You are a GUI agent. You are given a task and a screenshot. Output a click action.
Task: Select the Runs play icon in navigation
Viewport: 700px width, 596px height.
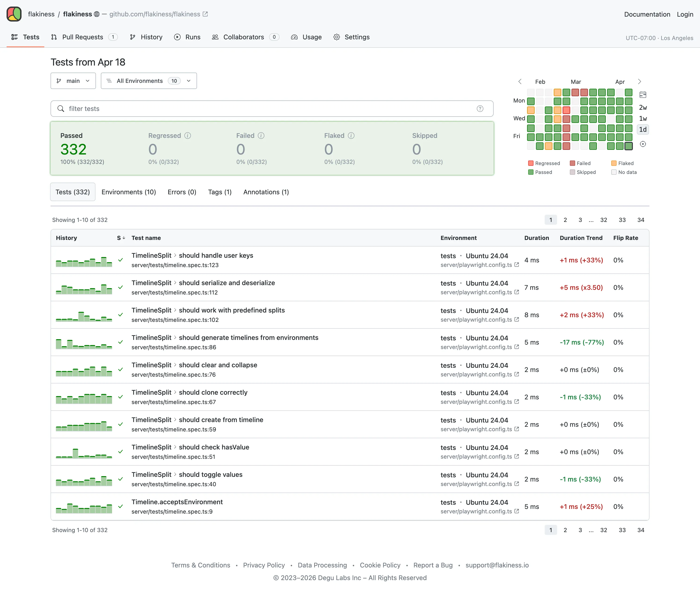point(177,37)
